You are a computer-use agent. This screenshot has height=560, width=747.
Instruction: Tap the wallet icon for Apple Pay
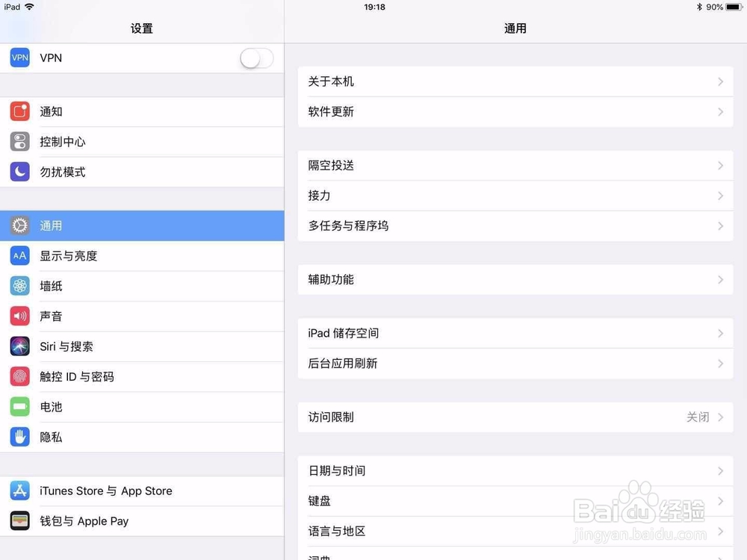pos(19,521)
